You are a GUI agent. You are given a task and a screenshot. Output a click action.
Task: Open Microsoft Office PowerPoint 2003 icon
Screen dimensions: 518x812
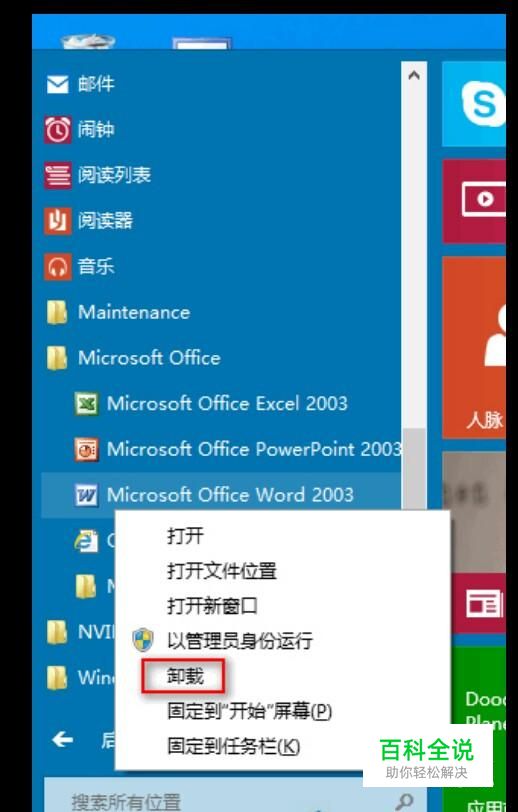(86, 449)
